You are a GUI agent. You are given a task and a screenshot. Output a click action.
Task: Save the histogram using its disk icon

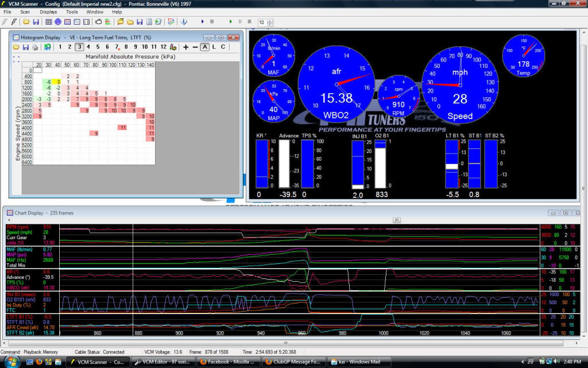(25, 47)
